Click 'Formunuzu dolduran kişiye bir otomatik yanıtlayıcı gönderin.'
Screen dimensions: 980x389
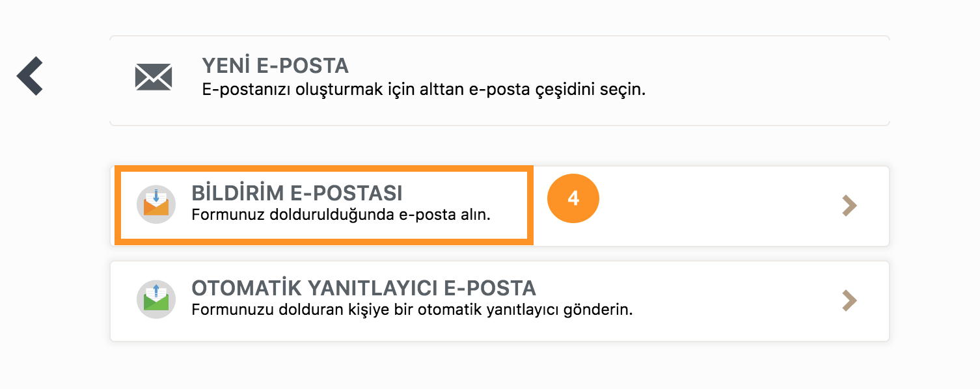coord(413,310)
